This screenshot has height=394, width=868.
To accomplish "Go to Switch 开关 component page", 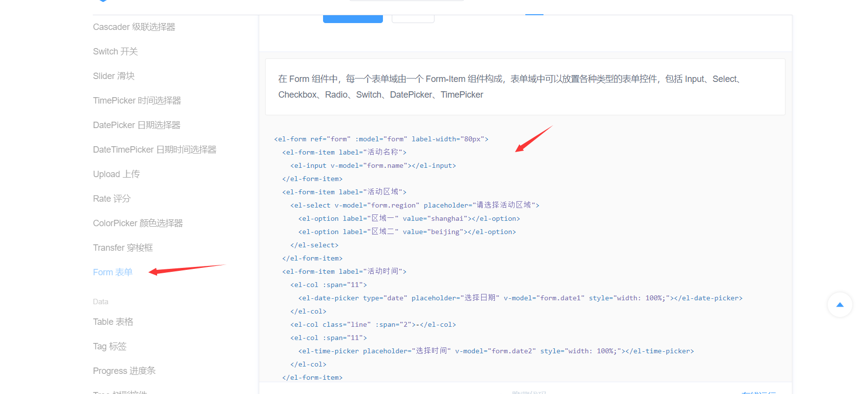I will coord(115,52).
